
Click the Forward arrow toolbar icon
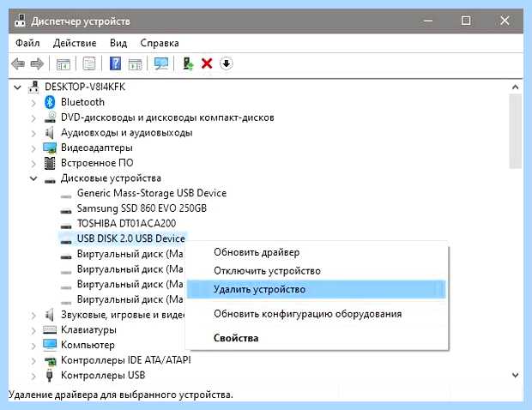37,63
